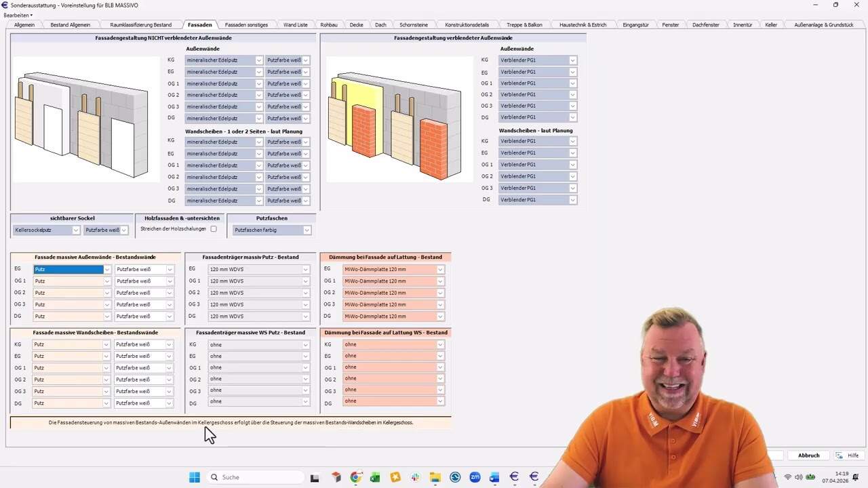
Task: Switch to the Fenster tab
Action: pos(670,24)
